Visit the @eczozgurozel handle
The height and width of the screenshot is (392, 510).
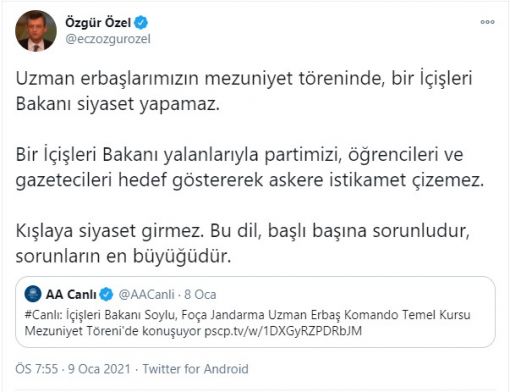108,39
